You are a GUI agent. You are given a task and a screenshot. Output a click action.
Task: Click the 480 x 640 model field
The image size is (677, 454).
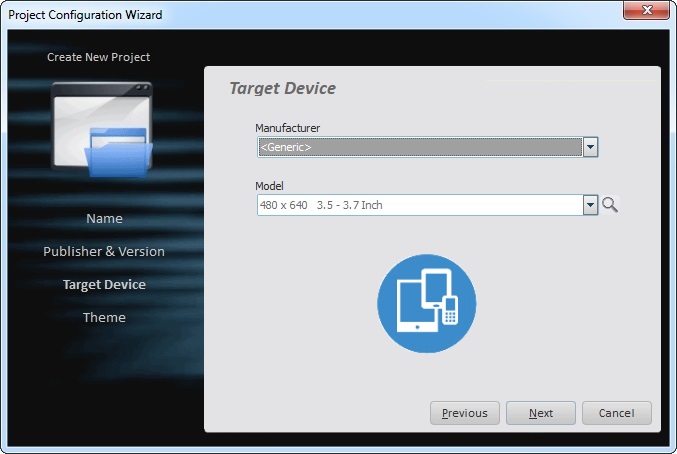tap(419, 205)
